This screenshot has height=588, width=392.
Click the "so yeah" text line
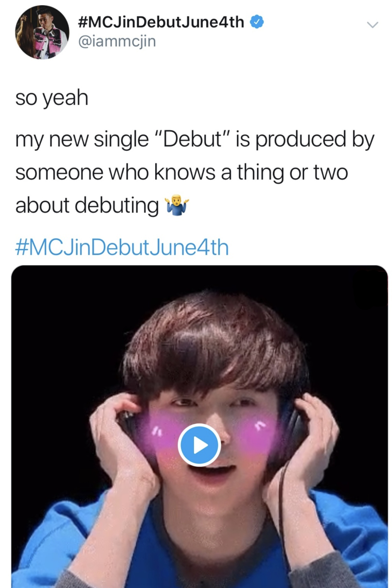[x=52, y=98]
